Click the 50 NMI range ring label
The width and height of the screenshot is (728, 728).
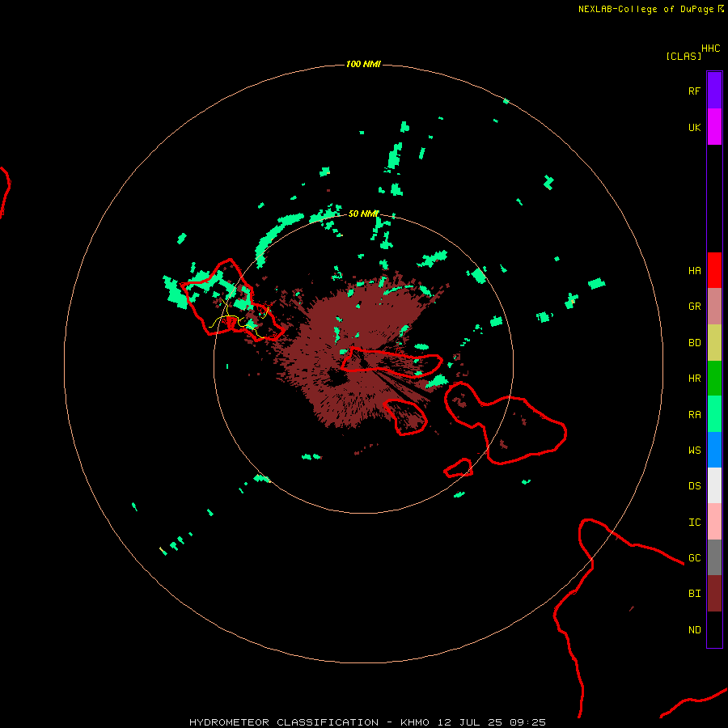pyautogui.click(x=363, y=214)
